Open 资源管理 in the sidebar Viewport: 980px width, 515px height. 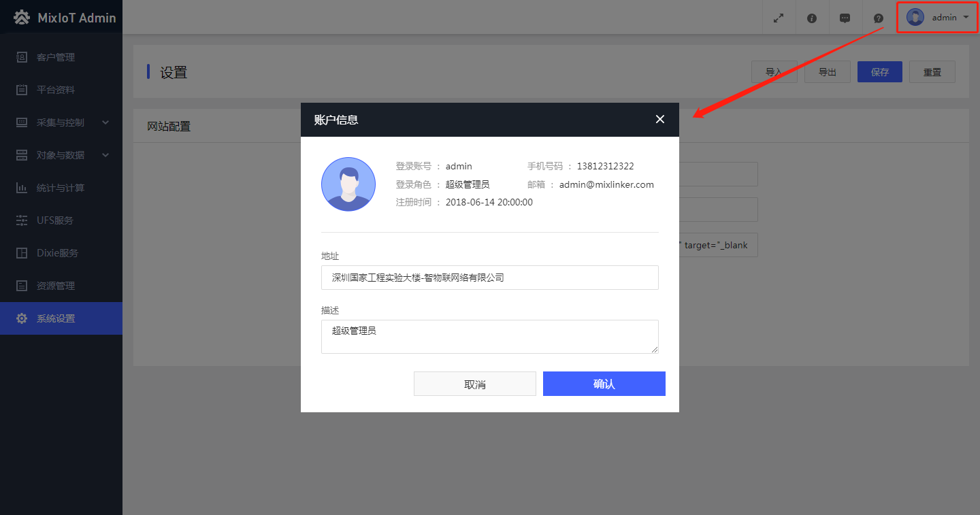click(x=55, y=286)
